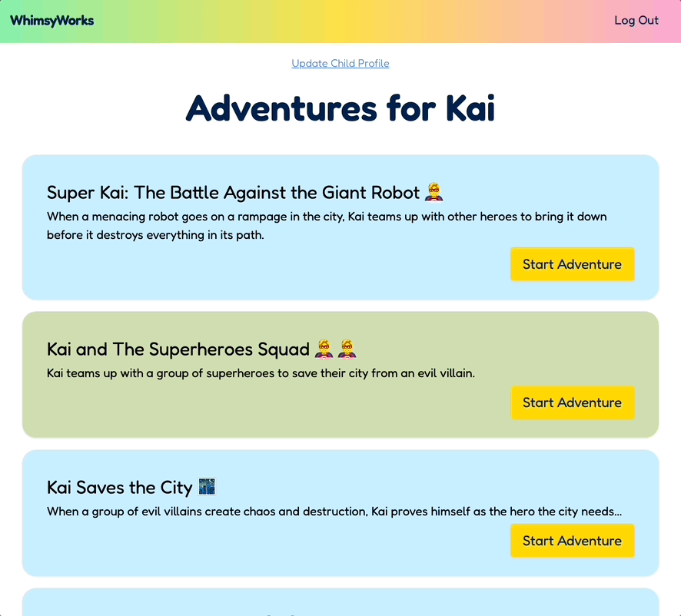
Task: Start the Superheroes Squad adventure
Action: pyautogui.click(x=572, y=402)
